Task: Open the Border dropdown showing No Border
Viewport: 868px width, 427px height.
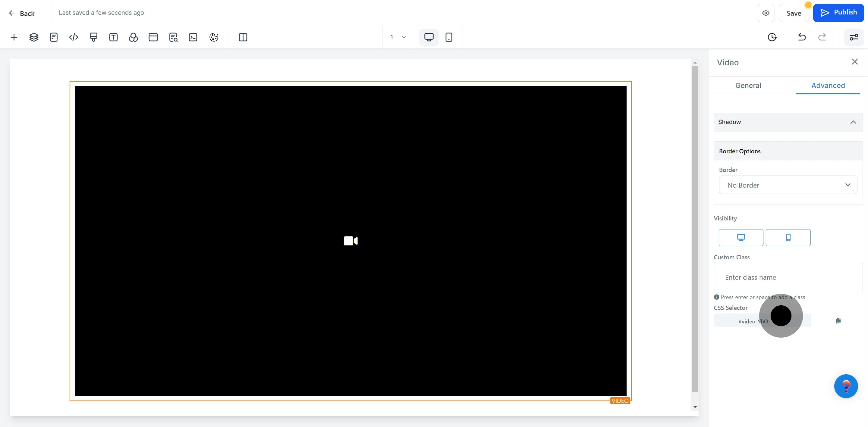Action: coord(788,185)
